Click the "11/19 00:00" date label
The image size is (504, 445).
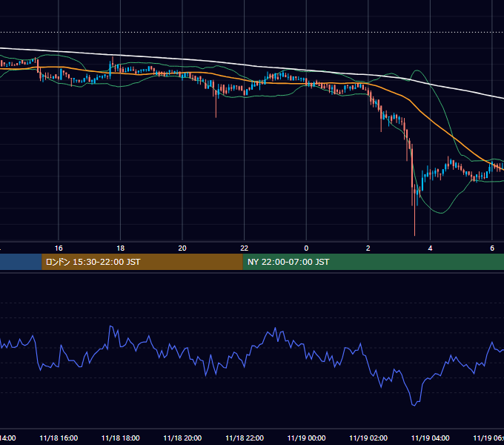tap(306, 438)
